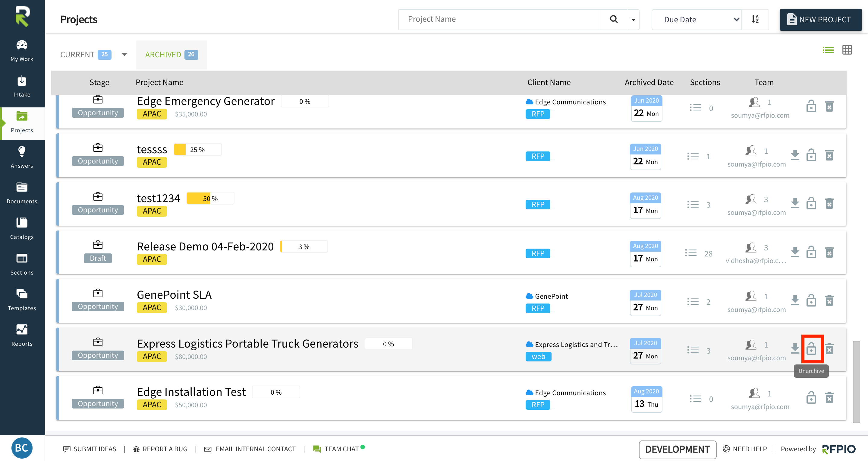The height and width of the screenshot is (461, 868).
Task: Open Templates in the sidebar
Action: point(22,300)
